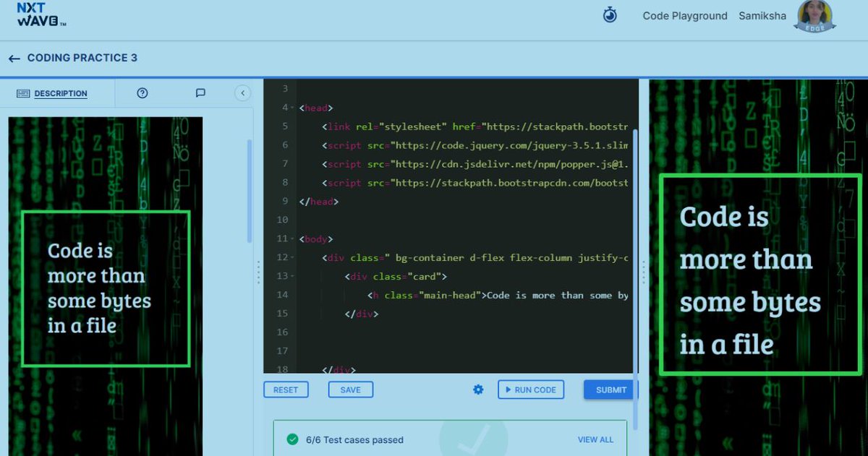Open Code Playground link
Screen dimensions: 868x456
685,16
